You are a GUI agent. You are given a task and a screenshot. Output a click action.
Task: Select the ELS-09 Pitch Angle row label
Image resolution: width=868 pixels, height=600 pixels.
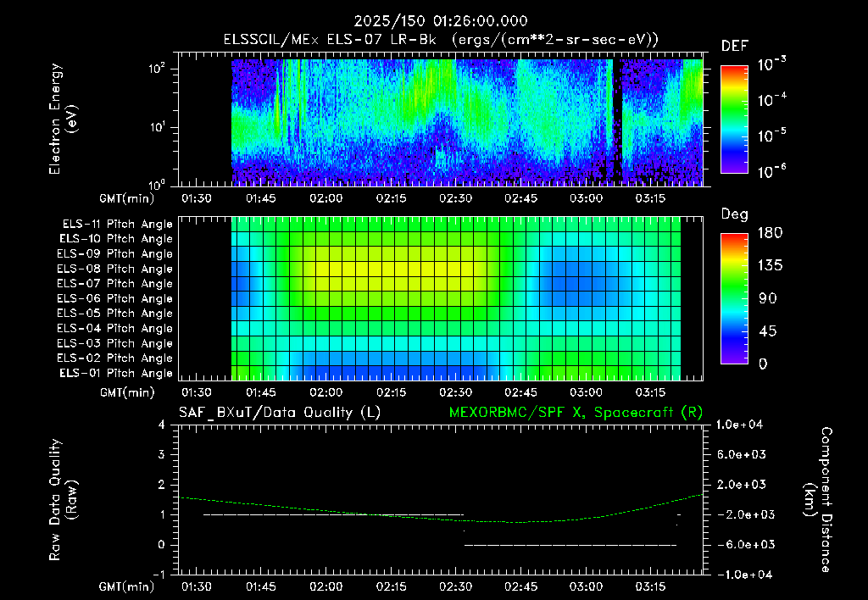click(115, 254)
